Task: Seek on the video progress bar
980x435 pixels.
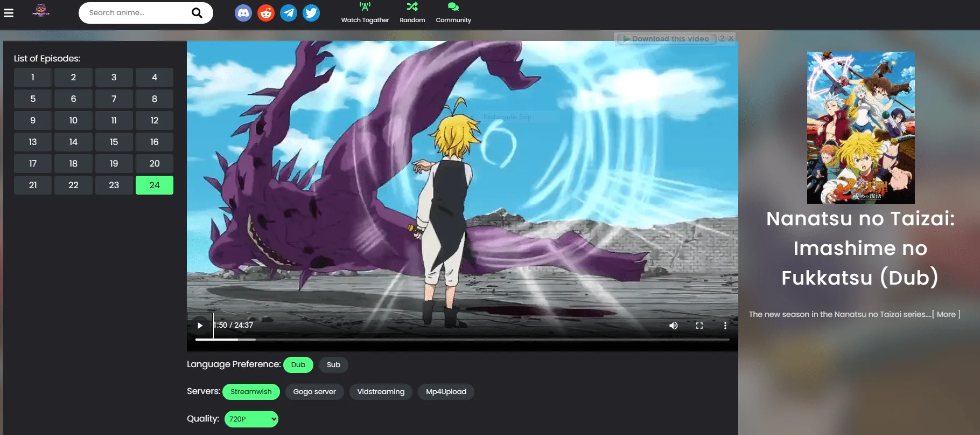Action: [x=463, y=340]
